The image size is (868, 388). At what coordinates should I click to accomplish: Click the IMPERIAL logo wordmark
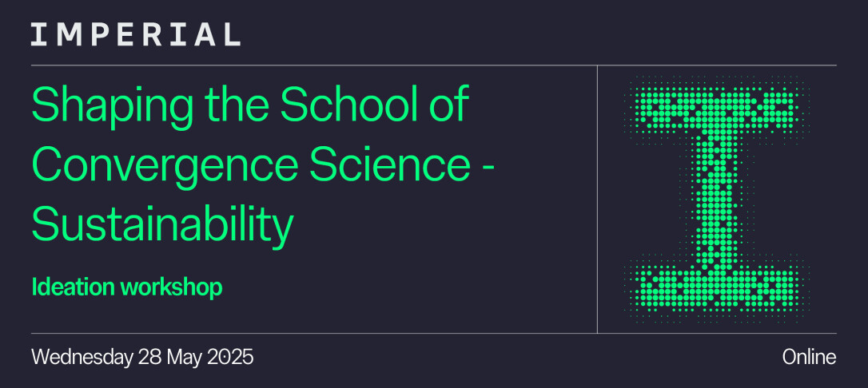click(135, 34)
